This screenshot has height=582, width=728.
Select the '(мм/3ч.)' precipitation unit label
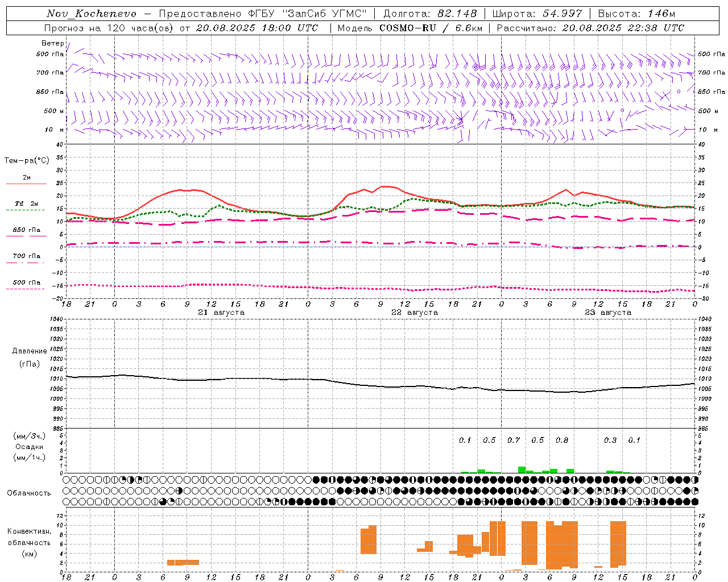click(x=29, y=436)
